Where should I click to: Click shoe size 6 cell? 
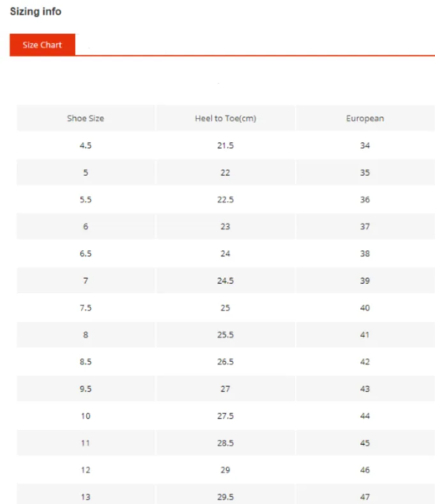86,226
